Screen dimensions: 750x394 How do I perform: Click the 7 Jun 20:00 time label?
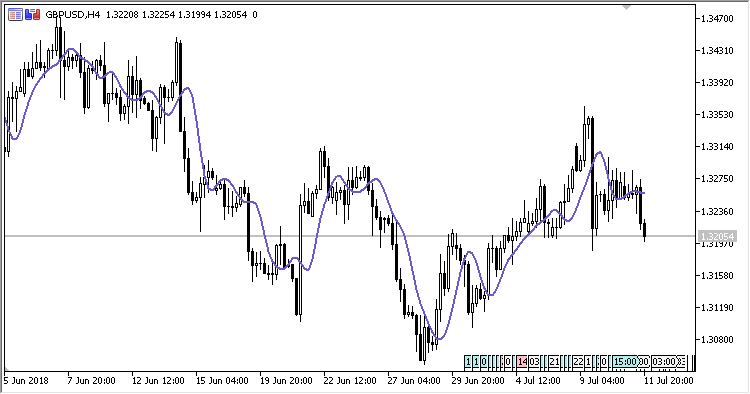pyautogui.click(x=91, y=381)
